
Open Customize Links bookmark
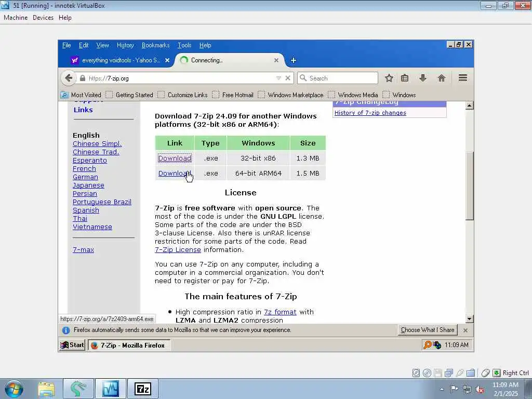click(182, 95)
